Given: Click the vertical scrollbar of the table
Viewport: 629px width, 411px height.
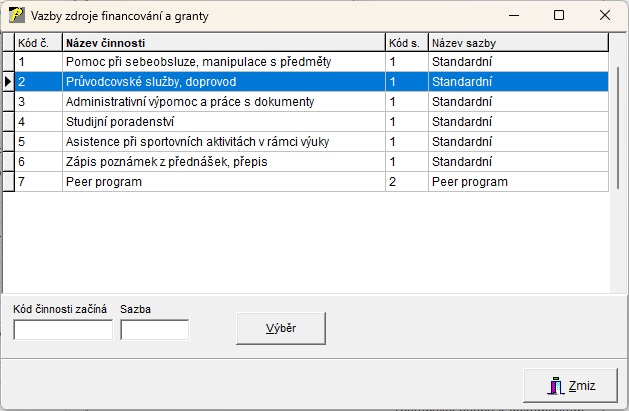Looking at the screenshot, I should (616, 160).
